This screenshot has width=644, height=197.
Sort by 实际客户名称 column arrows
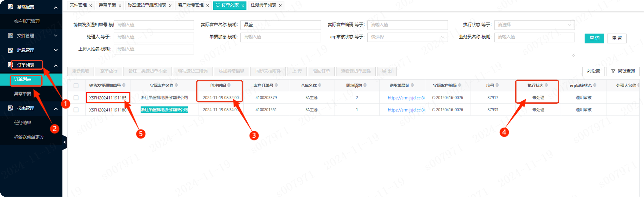[177, 85]
